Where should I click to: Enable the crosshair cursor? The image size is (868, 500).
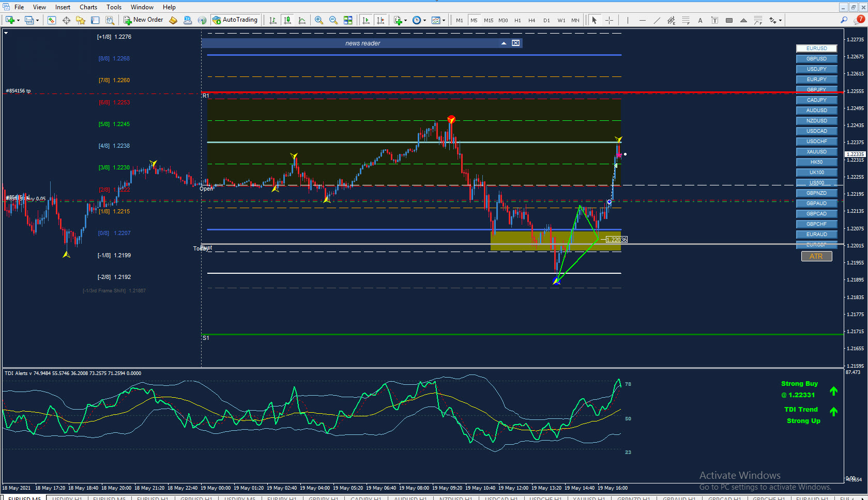click(609, 20)
